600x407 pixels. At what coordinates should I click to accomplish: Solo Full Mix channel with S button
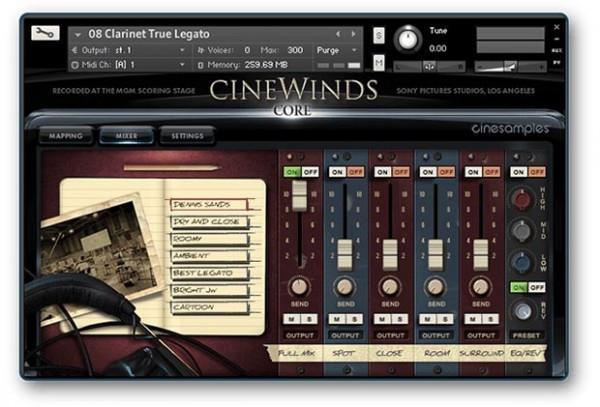tap(308, 319)
